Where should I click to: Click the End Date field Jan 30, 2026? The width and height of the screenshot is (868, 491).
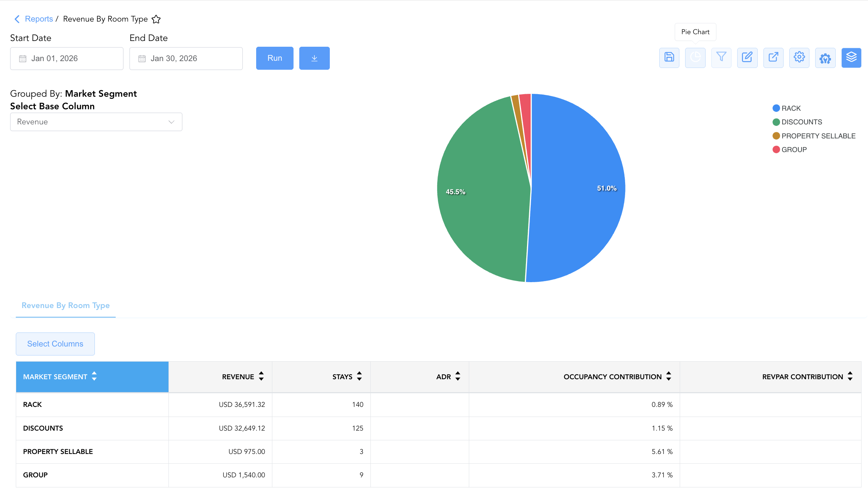(x=186, y=59)
